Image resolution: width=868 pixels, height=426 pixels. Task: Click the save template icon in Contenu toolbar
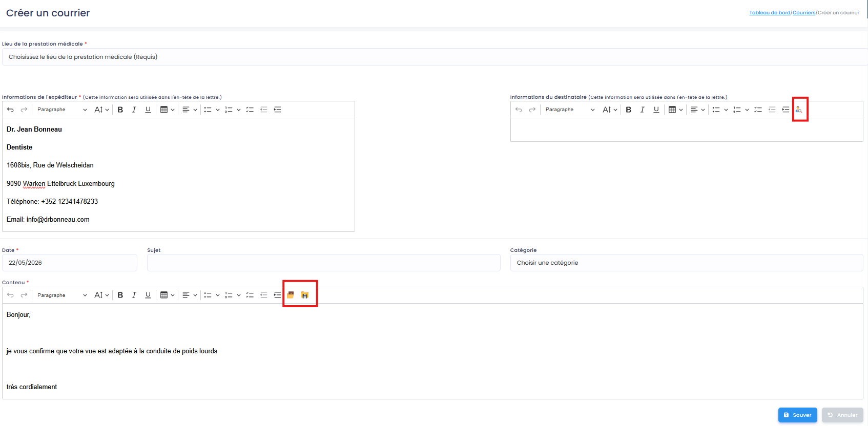point(305,295)
